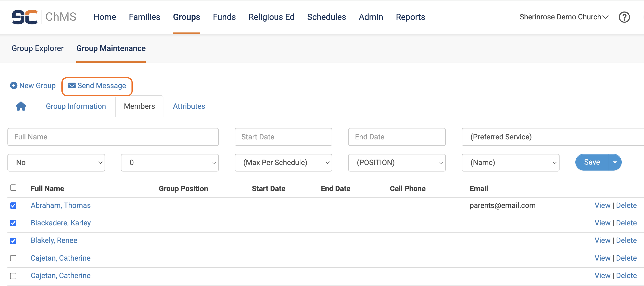Switch to the Attributes tab
Image resolution: width=644 pixels, height=286 pixels.
tap(189, 106)
